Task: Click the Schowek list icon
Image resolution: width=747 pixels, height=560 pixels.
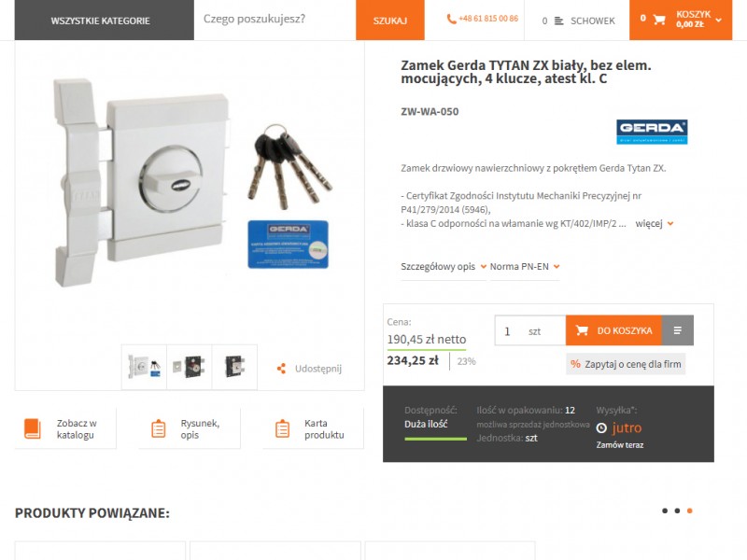Action: 558,21
